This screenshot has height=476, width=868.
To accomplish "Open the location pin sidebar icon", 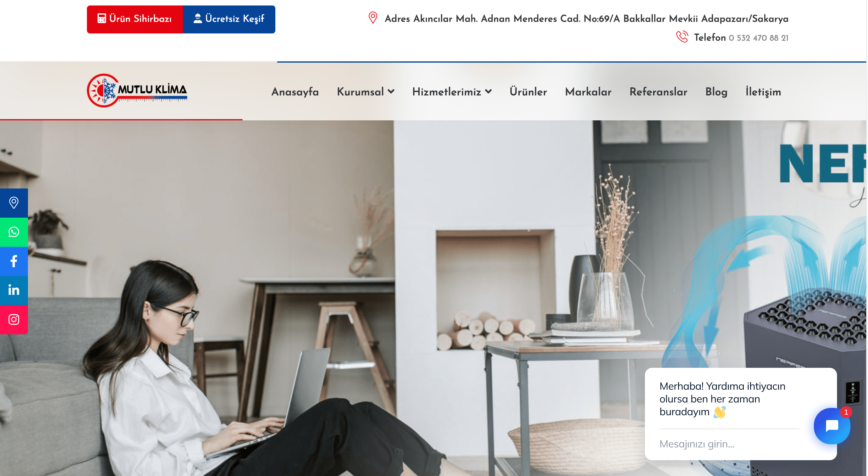I will point(14,203).
